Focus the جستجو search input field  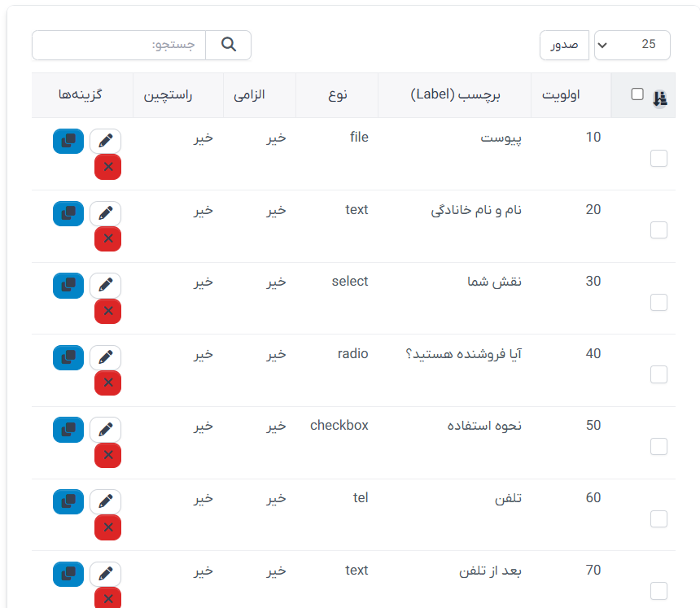click(119, 46)
